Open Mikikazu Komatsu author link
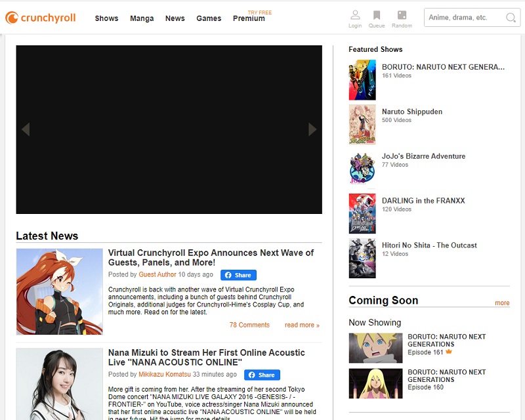525x420 pixels. pyautogui.click(x=165, y=374)
